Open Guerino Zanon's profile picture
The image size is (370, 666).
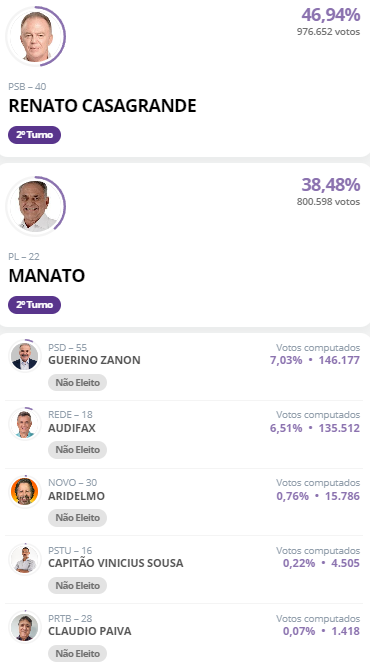25,356
